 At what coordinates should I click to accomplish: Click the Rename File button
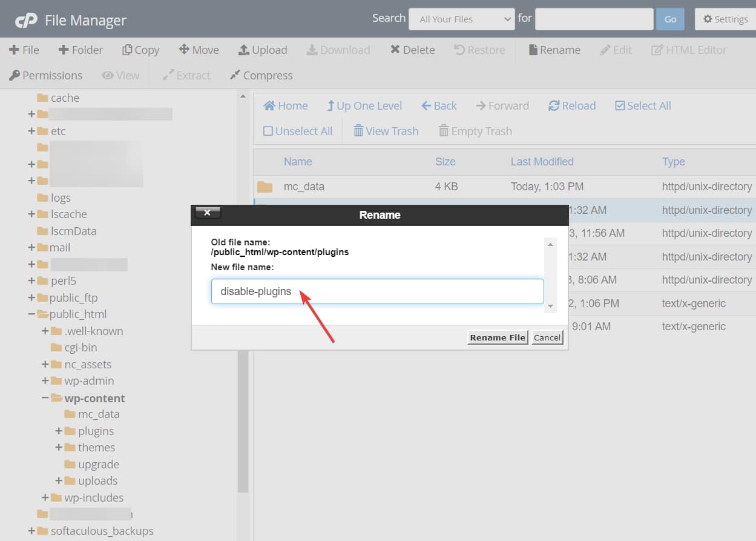498,337
